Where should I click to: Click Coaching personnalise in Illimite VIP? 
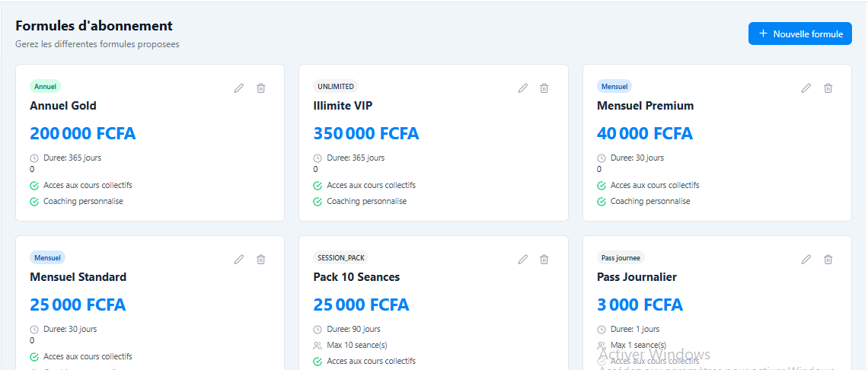tap(367, 201)
